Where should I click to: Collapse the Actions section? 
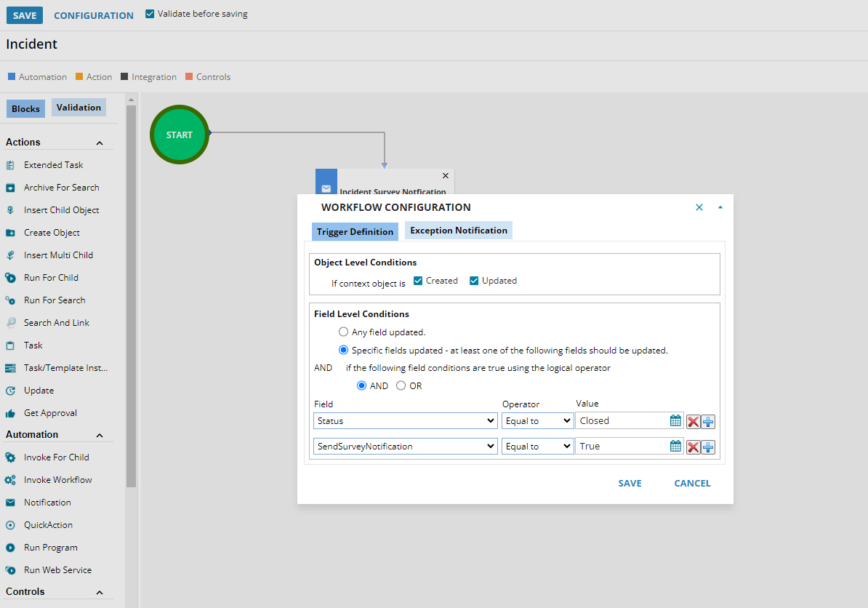click(100, 143)
